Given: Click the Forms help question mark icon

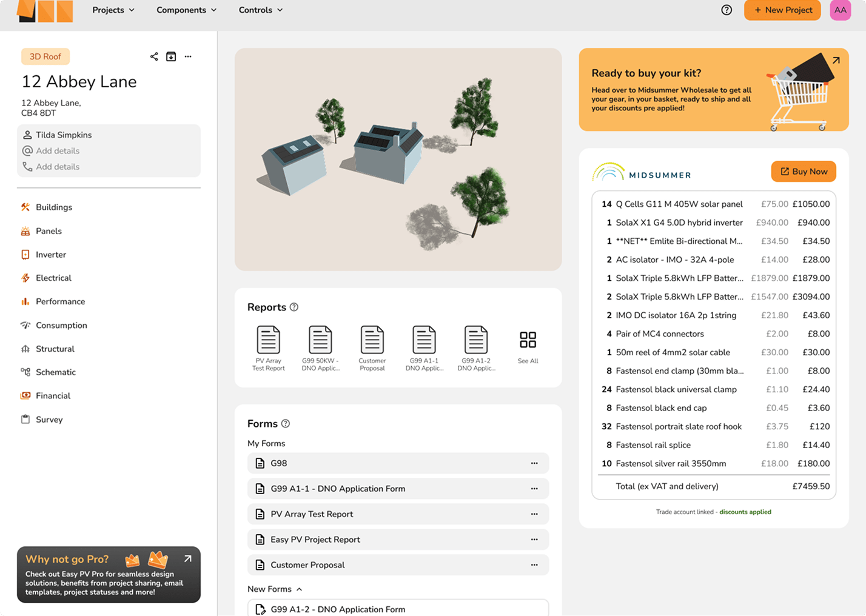Looking at the screenshot, I should coord(286,423).
